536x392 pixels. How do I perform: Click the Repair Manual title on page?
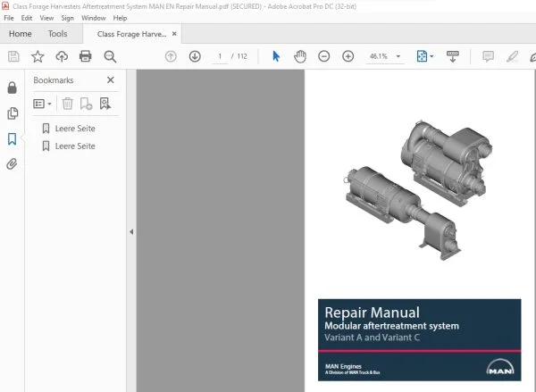pos(372,313)
